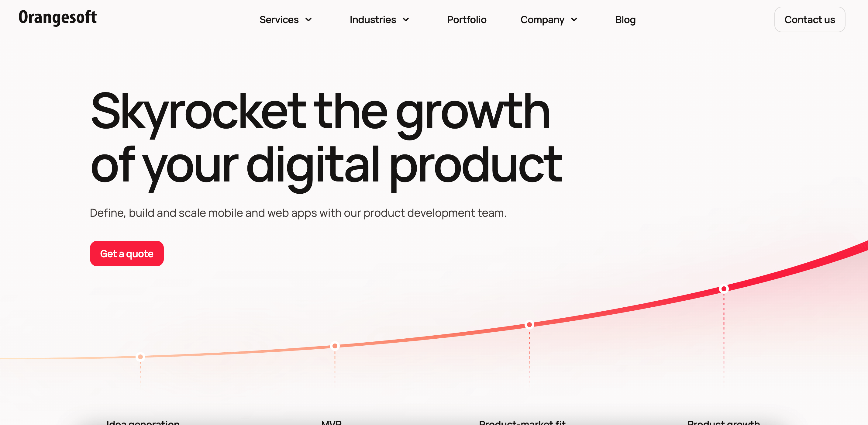Viewport: 868px width, 425px height.
Task: Expand the Company dropdown menu
Action: (549, 20)
